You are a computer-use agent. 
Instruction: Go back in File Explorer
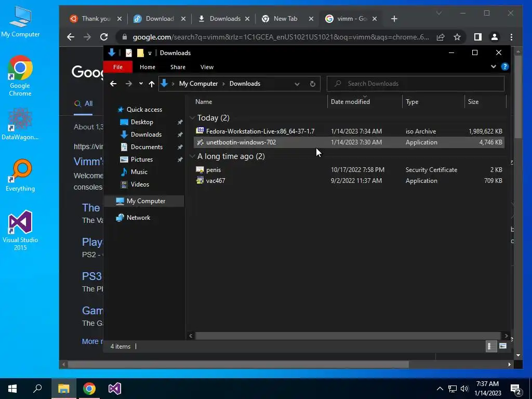113,84
